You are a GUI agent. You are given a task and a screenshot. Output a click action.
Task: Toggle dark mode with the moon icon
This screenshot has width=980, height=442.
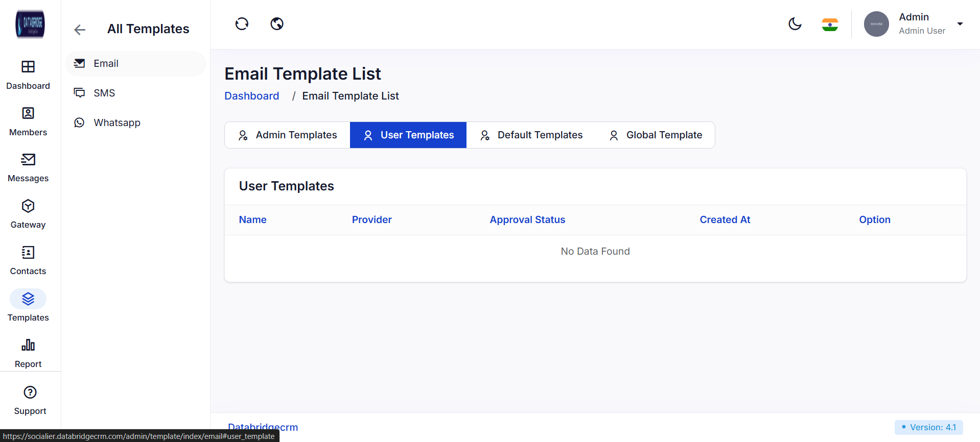[795, 24]
